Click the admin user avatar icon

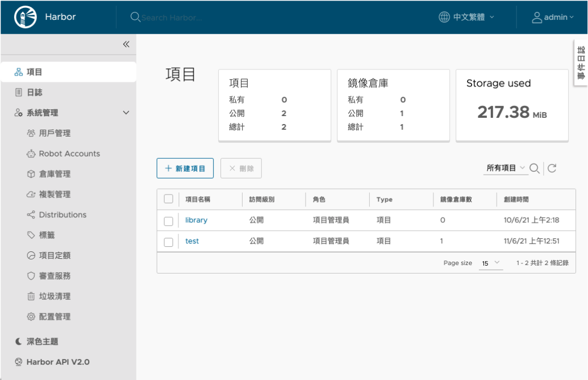(537, 17)
